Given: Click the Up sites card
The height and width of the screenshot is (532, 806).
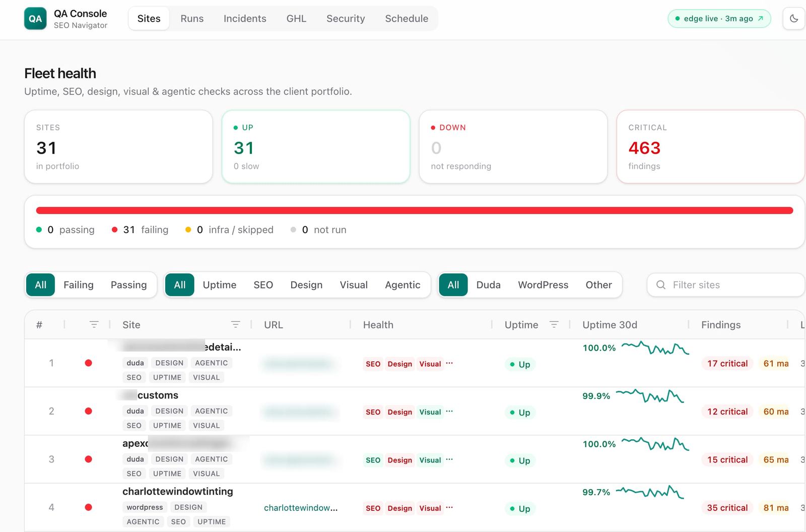Looking at the screenshot, I should (316, 147).
